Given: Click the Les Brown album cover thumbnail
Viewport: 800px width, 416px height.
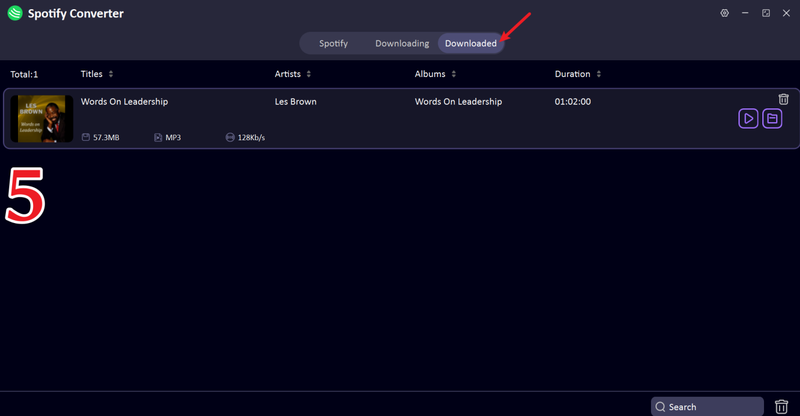Looking at the screenshot, I should coord(42,118).
